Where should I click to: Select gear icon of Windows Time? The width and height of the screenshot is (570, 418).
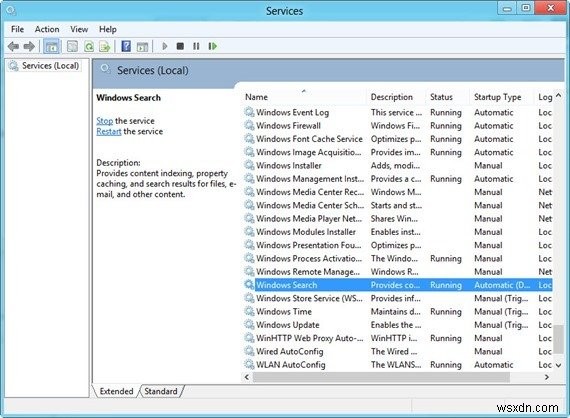[249, 311]
